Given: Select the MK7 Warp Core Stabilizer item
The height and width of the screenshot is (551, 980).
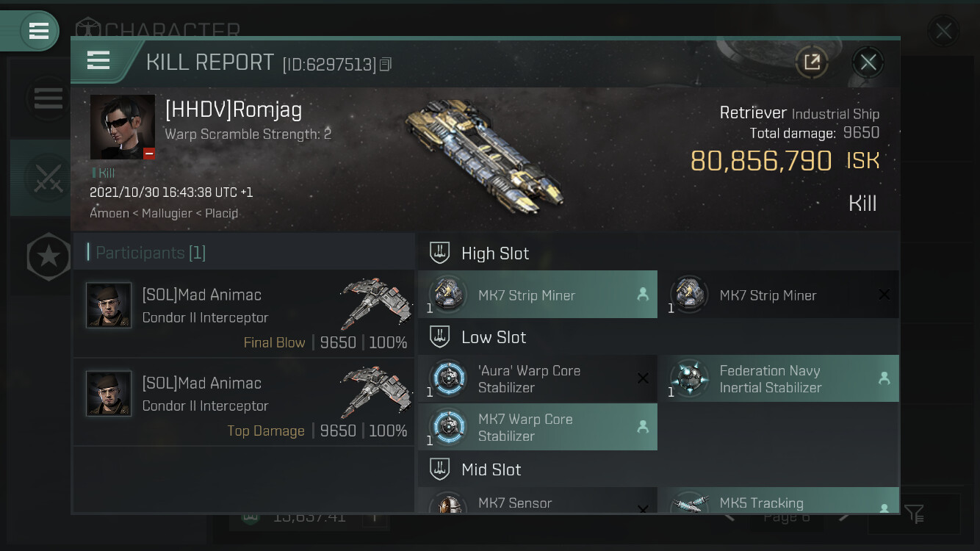Looking at the screenshot, I should click(538, 427).
